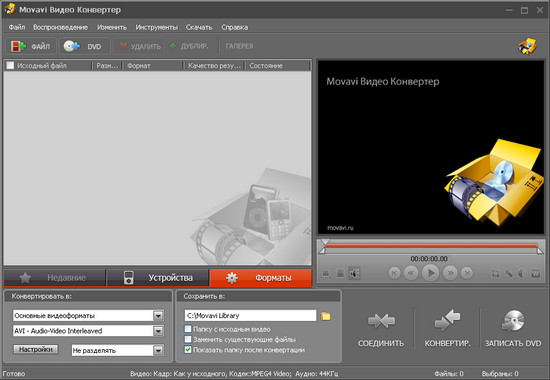Click the Настройки button
550x380 pixels.
click(x=36, y=349)
